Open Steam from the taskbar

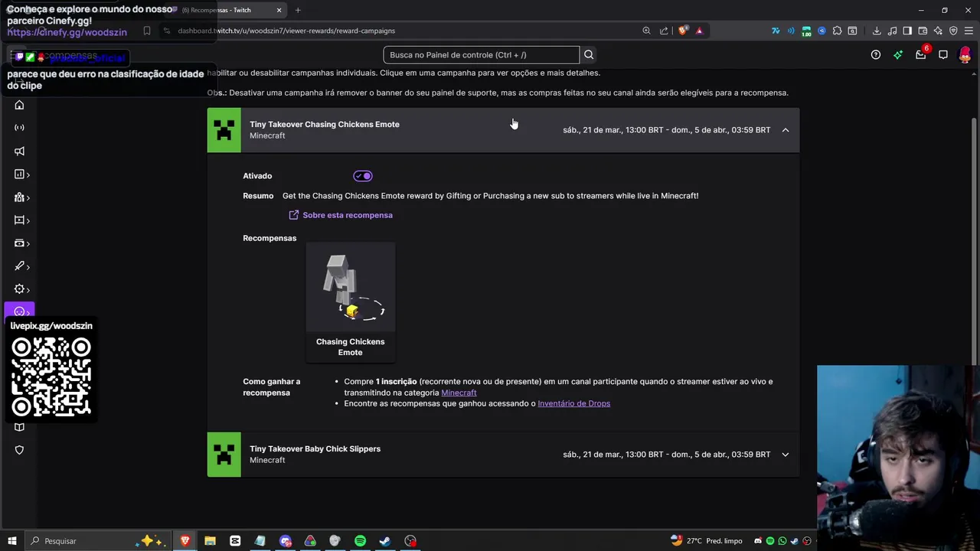(385, 541)
